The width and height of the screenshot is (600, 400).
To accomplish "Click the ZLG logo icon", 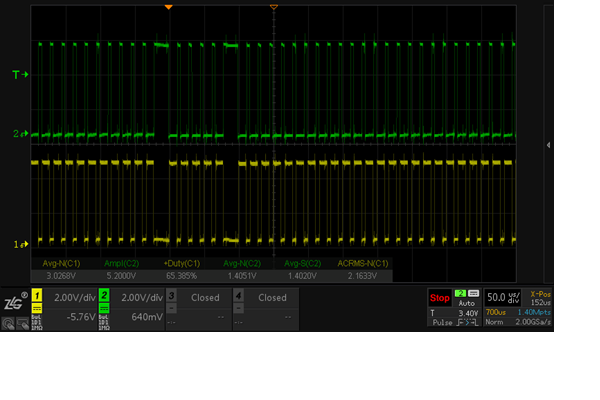I will click(15, 301).
